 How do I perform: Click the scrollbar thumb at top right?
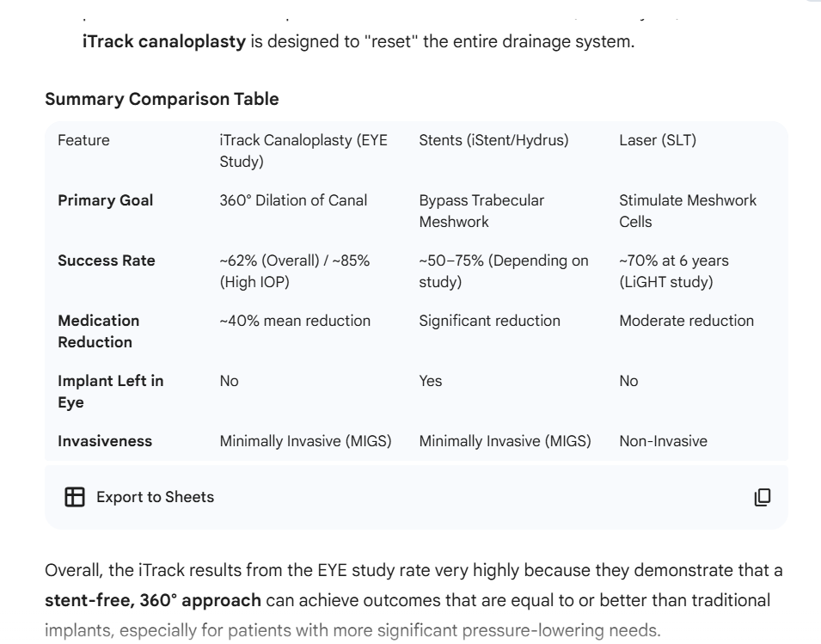[x=815, y=3]
